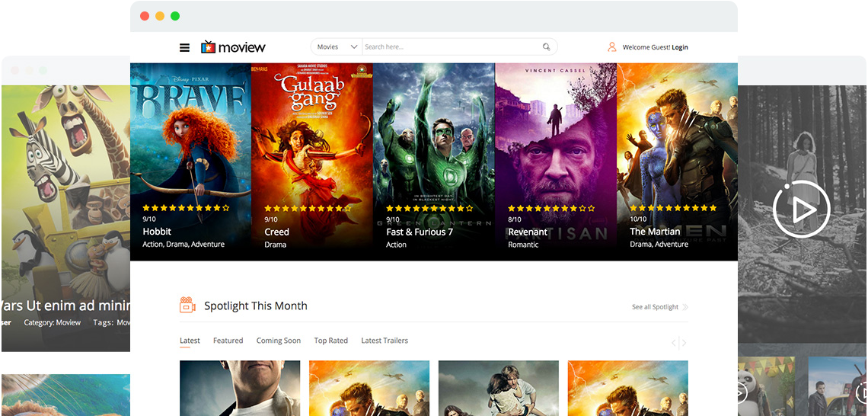Click The Martian star rating row
Screen dimensions: 868x416
(673, 208)
